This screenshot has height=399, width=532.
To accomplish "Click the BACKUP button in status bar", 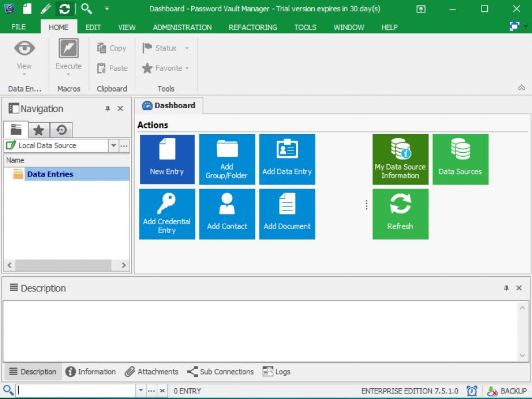I will pos(507,391).
